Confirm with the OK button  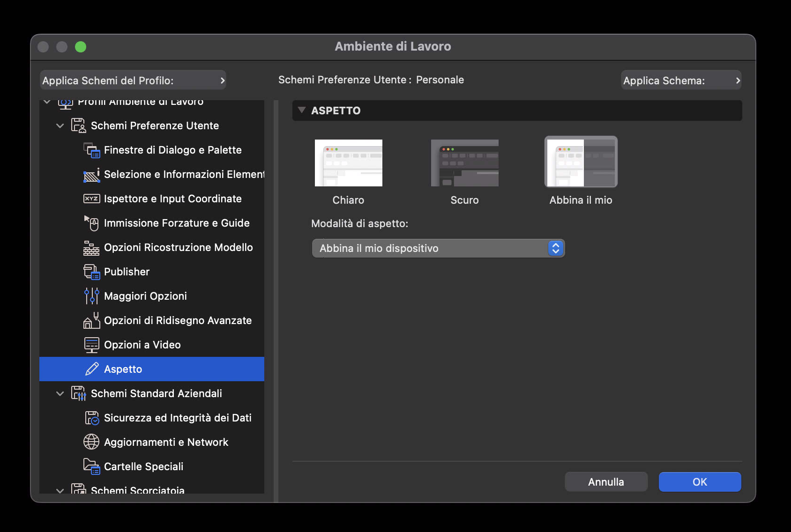click(x=700, y=482)
